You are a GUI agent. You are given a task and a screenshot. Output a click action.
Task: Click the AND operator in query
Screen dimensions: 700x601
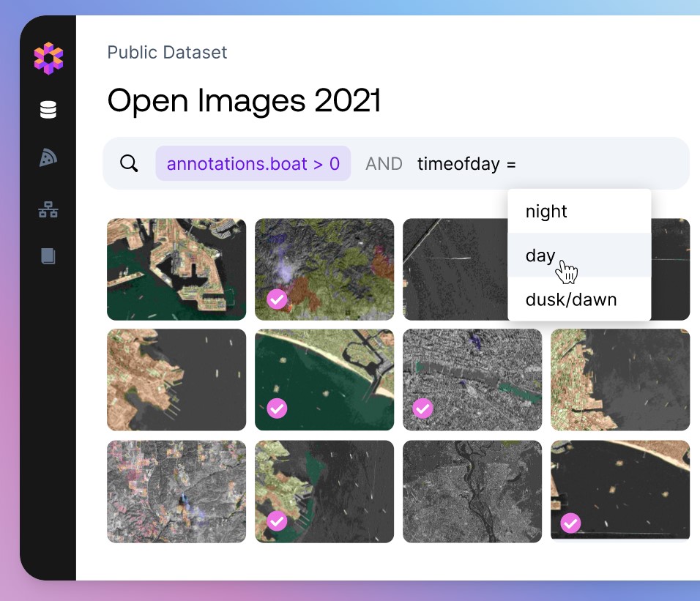tap(384, 164)
